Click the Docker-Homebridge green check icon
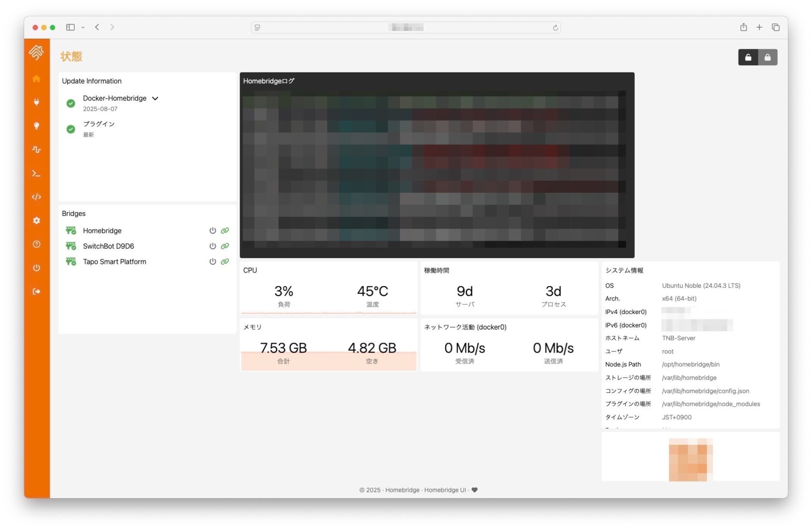The image size is (812, 530). pos(71,103)
